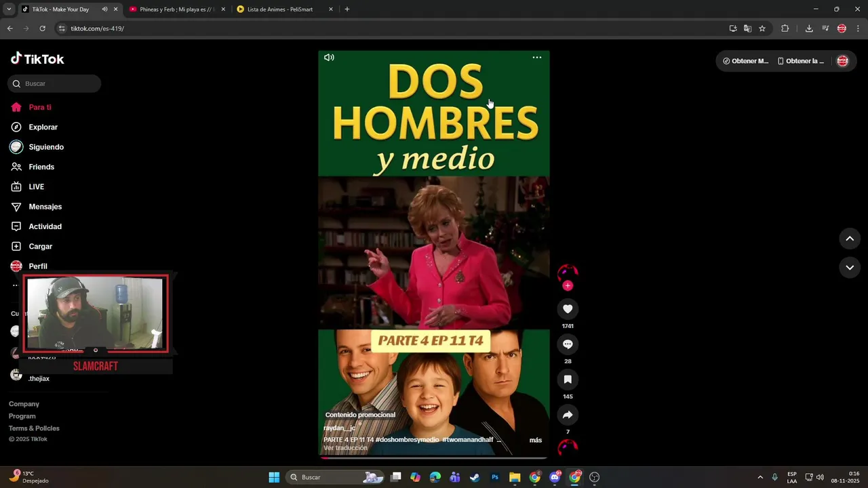This screenshot has height=488, width=868.
Task: Seek using the video progress bar
Action: click(x=434, y=458)
